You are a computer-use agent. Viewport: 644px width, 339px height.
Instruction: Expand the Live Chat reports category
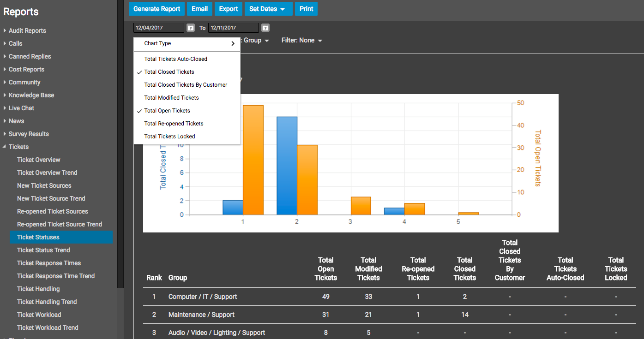tap(21, 108)
